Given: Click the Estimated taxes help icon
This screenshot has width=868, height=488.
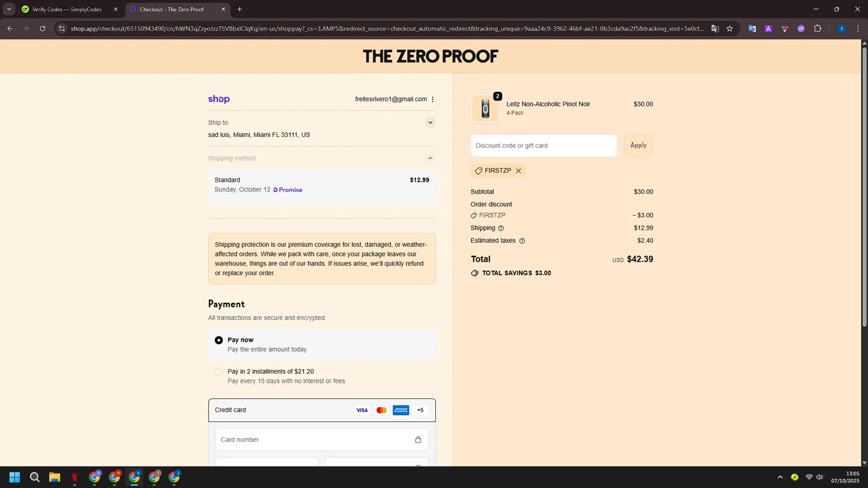Looking at the screenshot, I should 522,241.
